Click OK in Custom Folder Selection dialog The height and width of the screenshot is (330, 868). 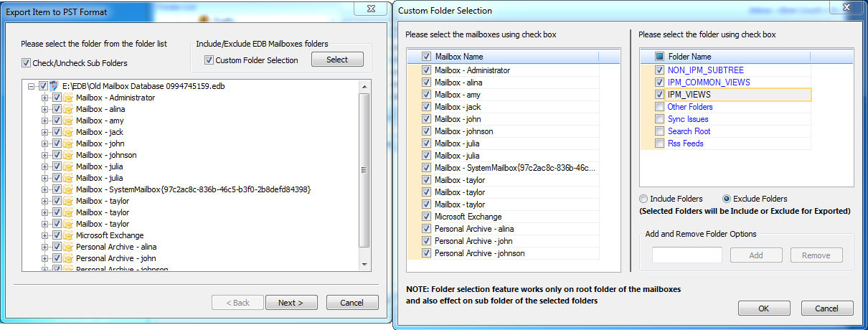pos(764,308)
